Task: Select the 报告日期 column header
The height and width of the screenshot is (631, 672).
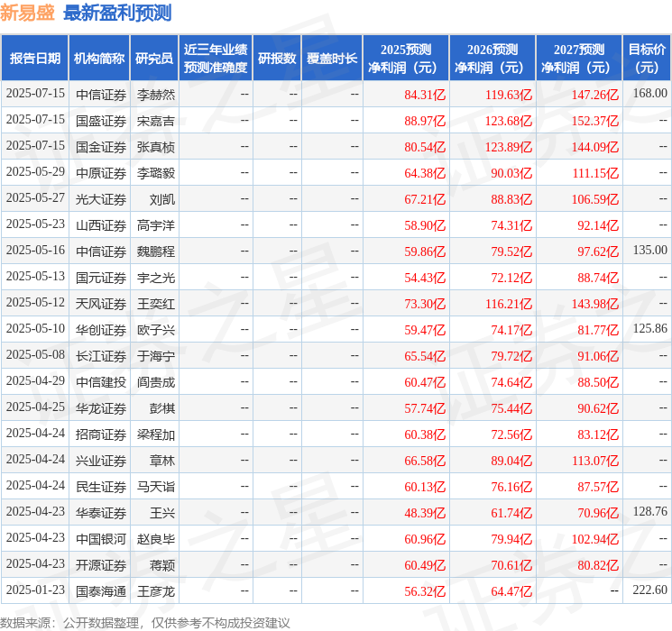Action: click(34, 59)
